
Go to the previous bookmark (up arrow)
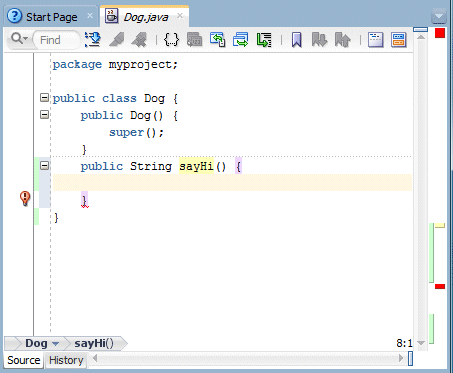point(342,40)
